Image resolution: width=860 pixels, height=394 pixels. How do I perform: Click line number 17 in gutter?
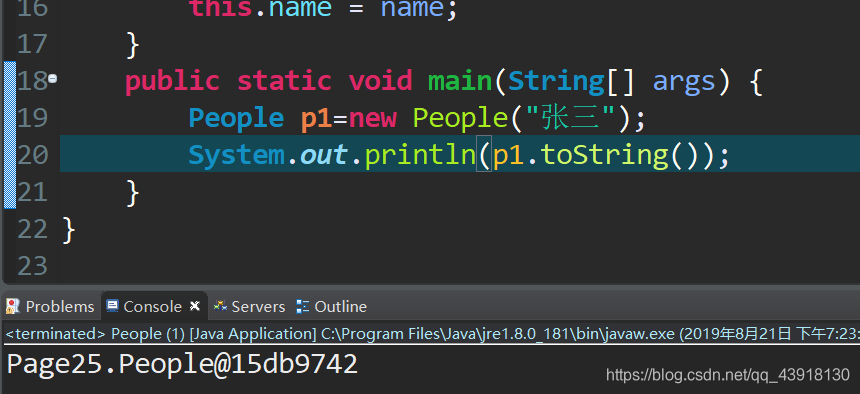coord(33,44)
